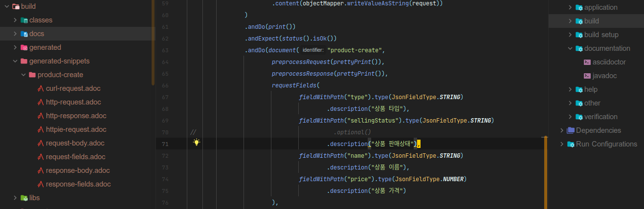Expand the classes folder

click(15, 20)
